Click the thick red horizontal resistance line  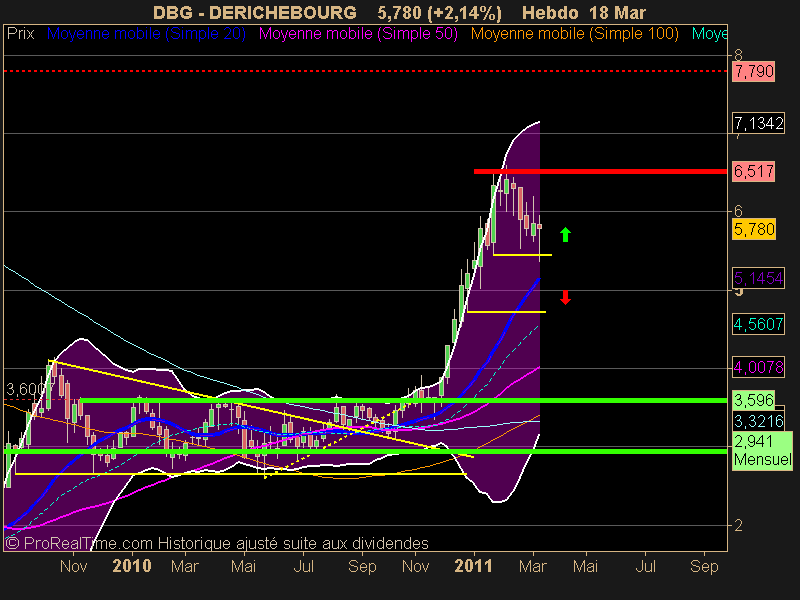click(601, 171)
